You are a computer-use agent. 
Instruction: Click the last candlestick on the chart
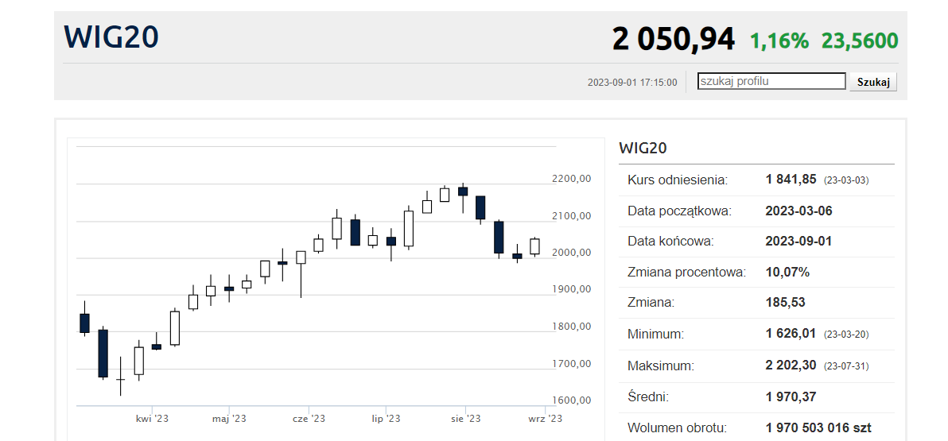(535, 246)
